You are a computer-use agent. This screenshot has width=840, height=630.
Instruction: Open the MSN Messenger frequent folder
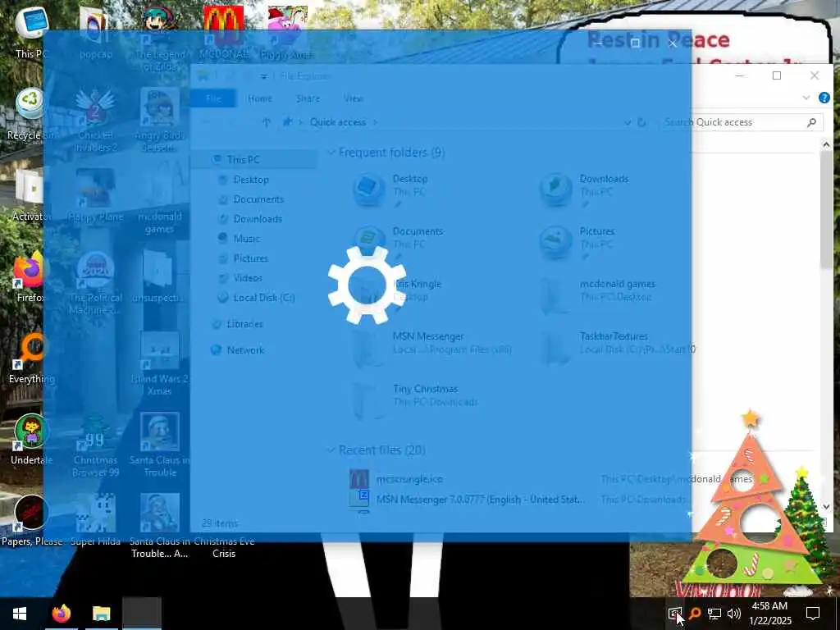(x=431, y=348)
